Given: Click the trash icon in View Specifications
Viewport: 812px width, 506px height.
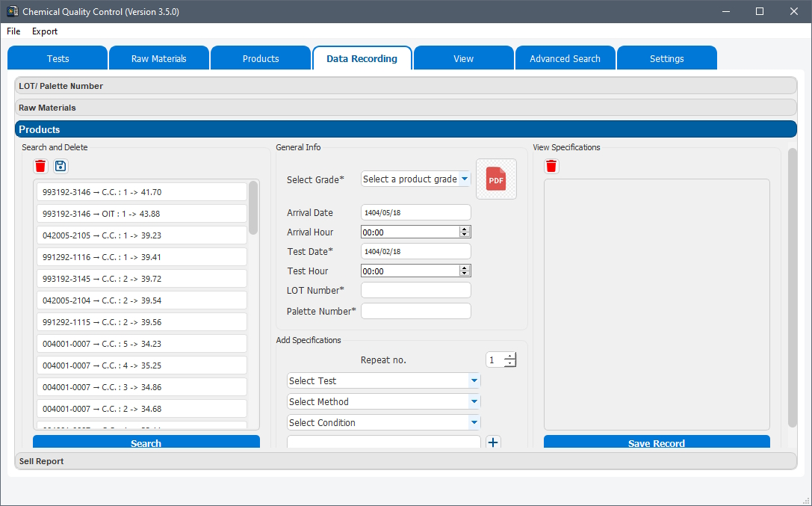Looking at the screenshot, I should pyautogui.click(x=551, y=166).
